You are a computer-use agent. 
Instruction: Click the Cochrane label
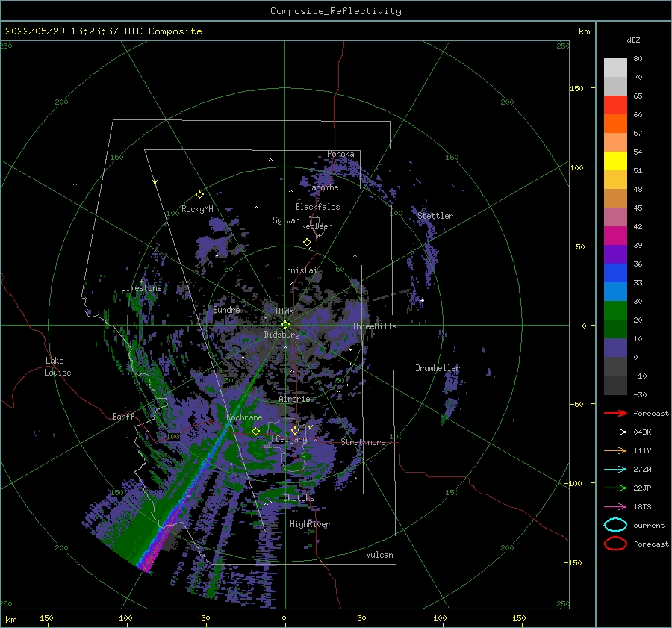point(244,417)
